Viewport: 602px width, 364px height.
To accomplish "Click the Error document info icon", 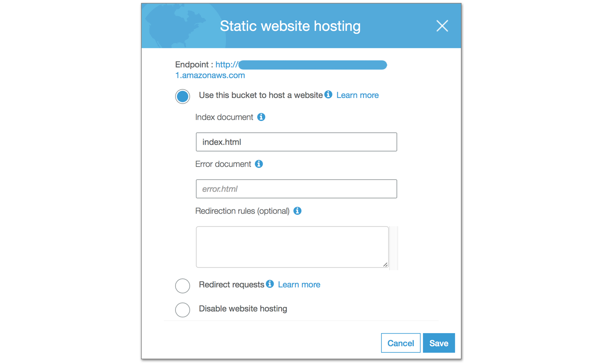I will click(259, 164).
